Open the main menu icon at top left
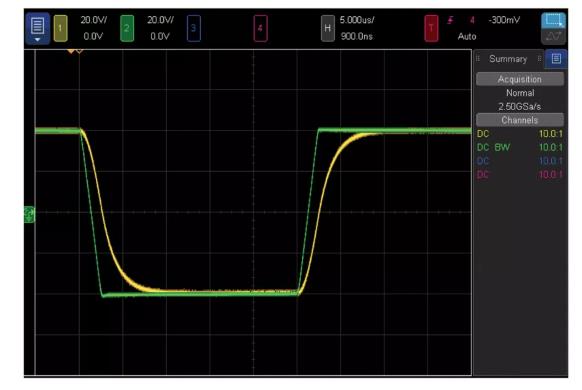Viewport: 582px width, 390px height. click(37, 29)
